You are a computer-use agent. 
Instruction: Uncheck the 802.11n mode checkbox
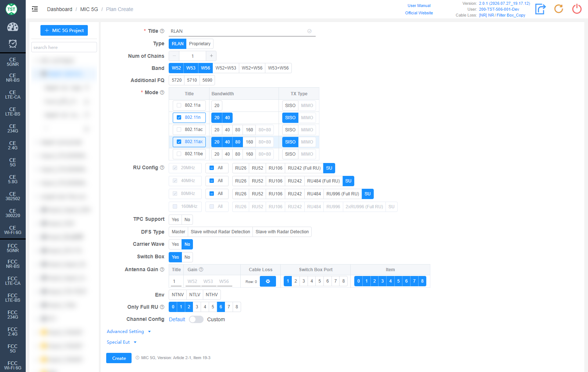[179, 117]
